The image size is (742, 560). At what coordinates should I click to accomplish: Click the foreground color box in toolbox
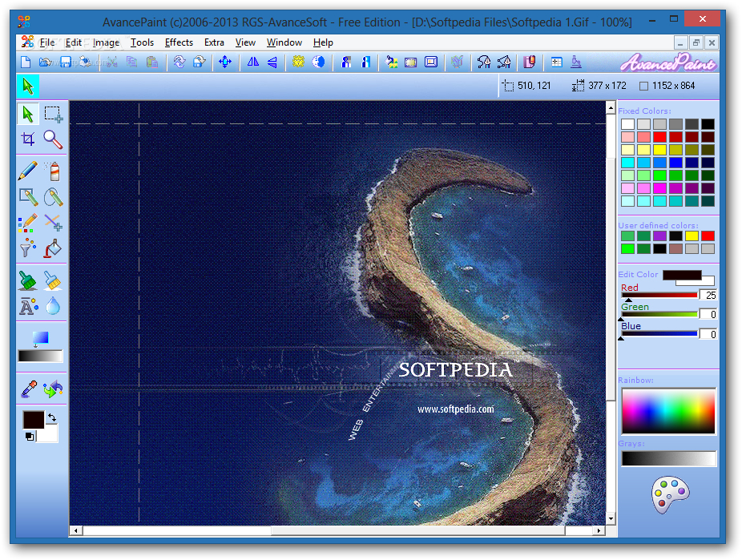point(33,420)
